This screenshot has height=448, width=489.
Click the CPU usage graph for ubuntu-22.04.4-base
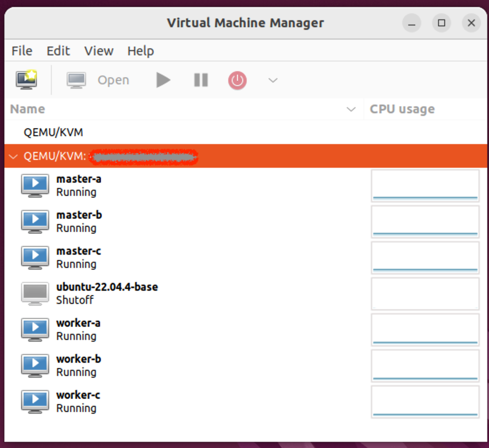(x=425, y=294)
